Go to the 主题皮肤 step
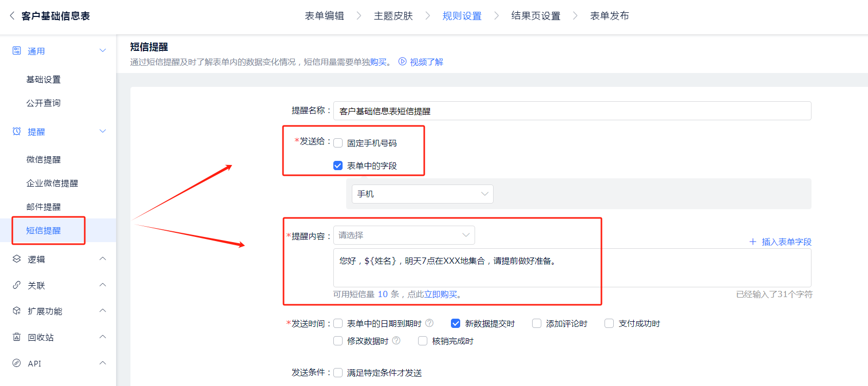 tap(393, 16)
